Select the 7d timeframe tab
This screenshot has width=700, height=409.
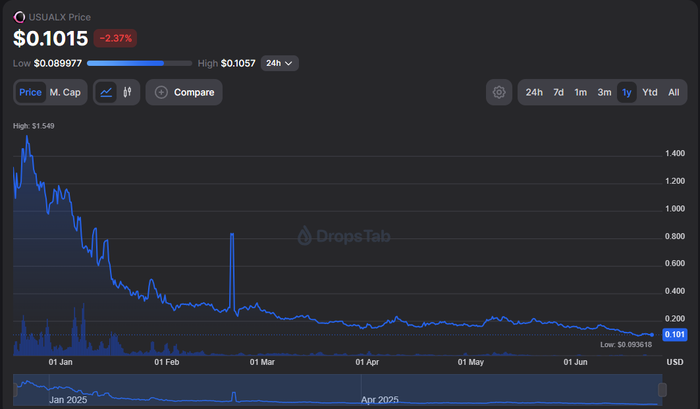point(558,92)
